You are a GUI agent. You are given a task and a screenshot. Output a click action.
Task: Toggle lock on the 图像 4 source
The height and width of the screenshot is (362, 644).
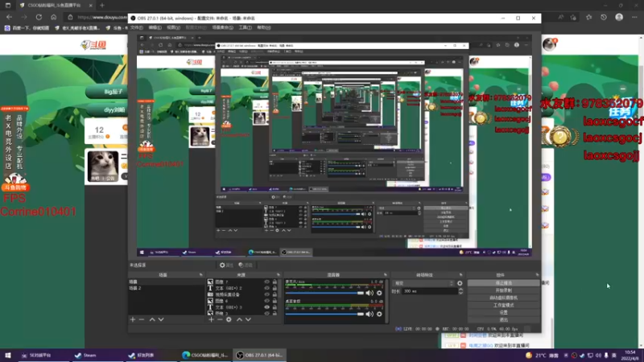coord(275,301)
